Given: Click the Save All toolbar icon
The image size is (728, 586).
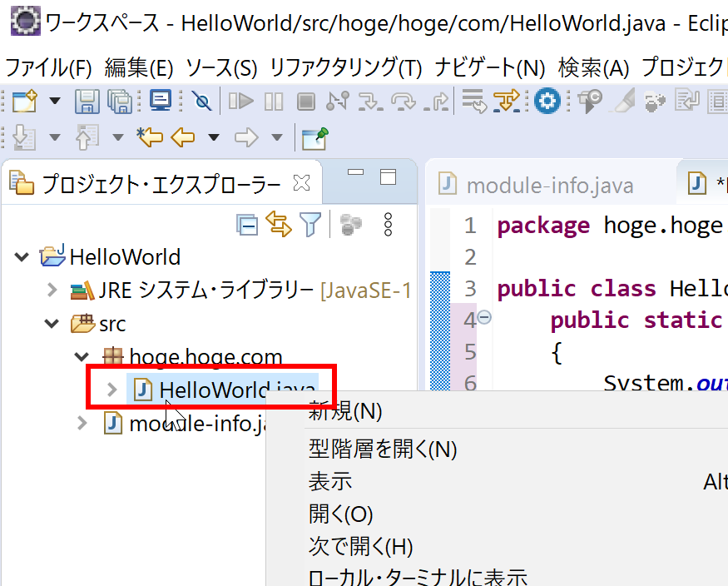Looking at the screenshot, I should (x=120, y=102).
